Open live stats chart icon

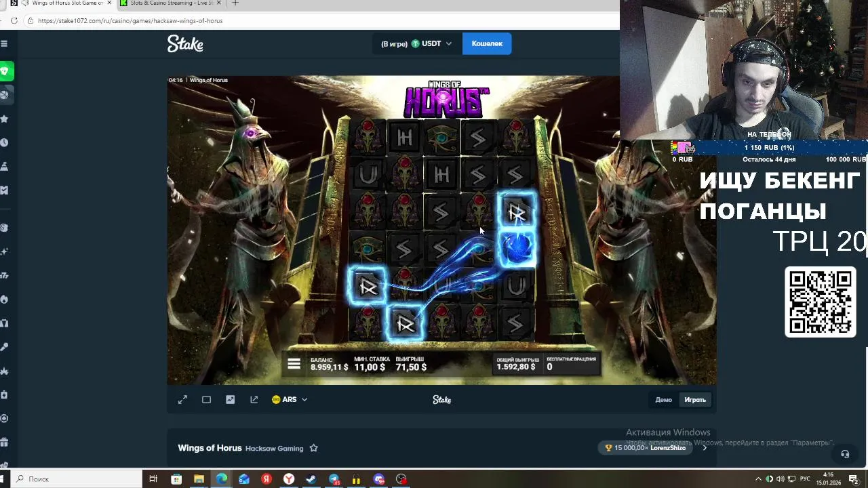coord(231,400)
